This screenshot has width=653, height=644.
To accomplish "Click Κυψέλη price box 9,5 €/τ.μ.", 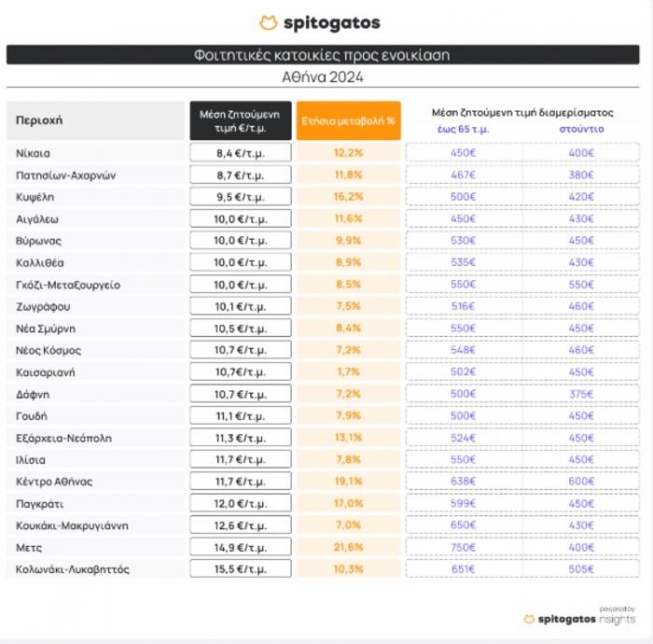I will [x=241, y=197].
